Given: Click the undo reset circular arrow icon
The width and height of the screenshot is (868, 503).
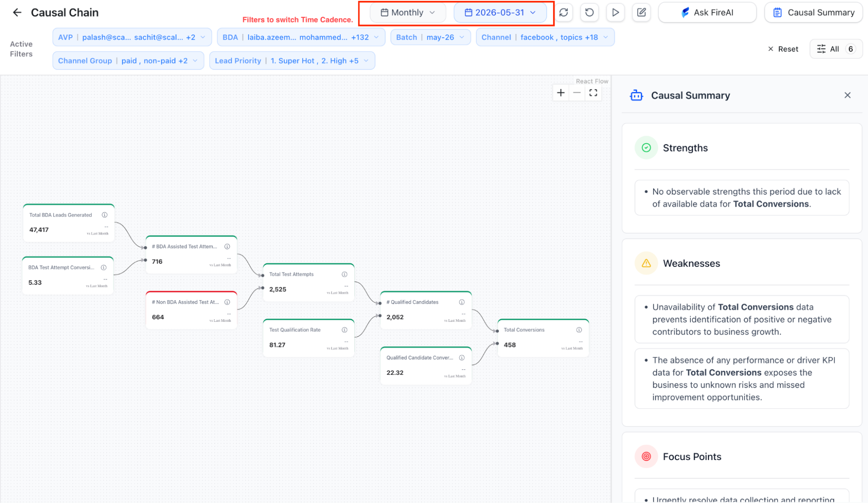Looking at the screenshot, I should pos(589,13).
